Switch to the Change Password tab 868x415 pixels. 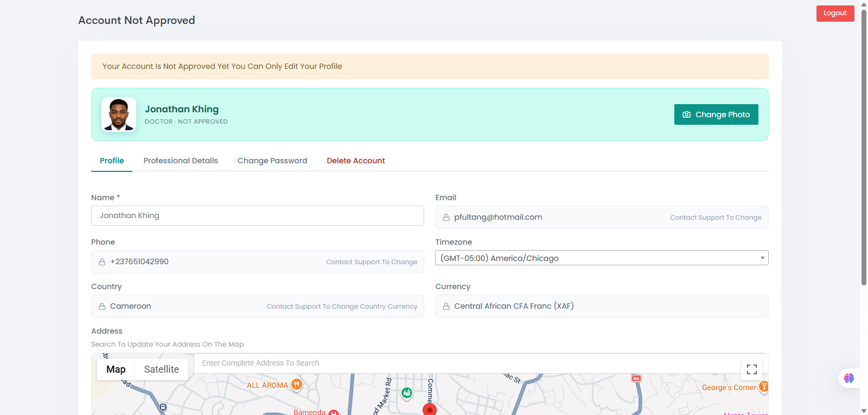pos(272,161)
